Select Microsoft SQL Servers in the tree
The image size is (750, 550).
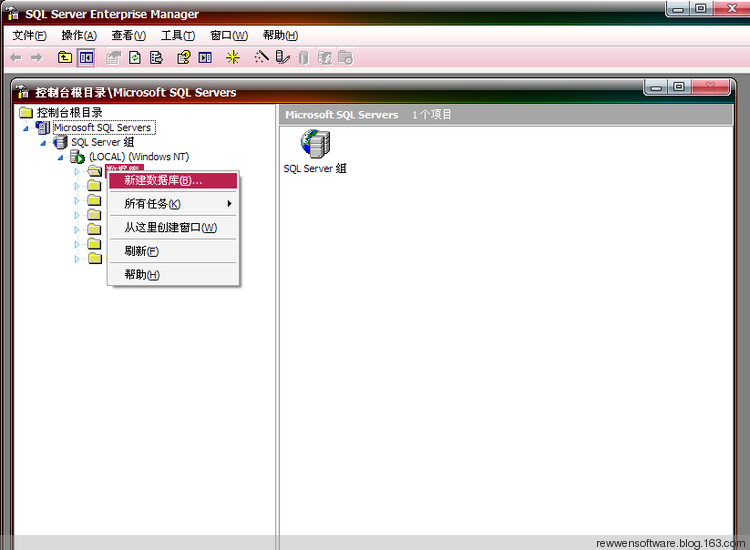click(x=103, y=128)
